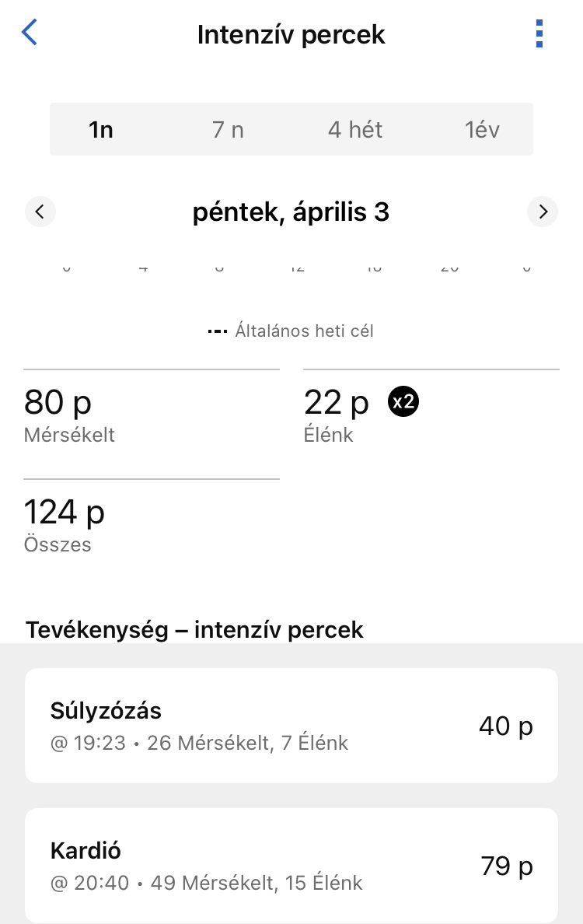Tap the back arrow icon
Image resolution: width=583 pixels, height=924 pixels.
point(30,33)
